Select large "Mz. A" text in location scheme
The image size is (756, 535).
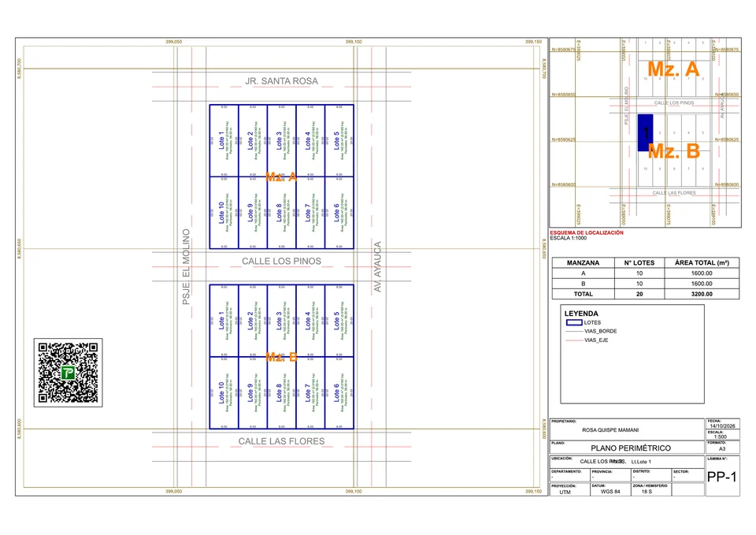673,69
